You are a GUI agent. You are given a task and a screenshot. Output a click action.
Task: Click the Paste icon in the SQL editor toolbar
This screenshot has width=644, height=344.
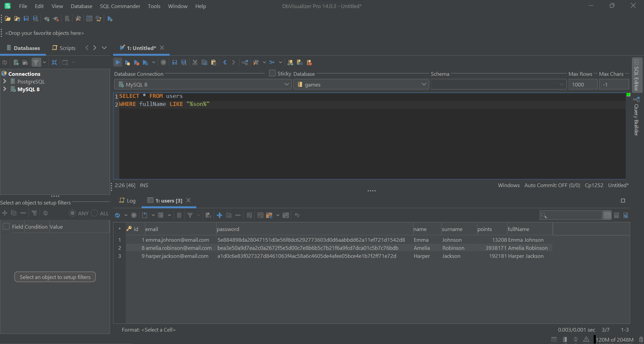pyautogui.click(x=214, y=62)
